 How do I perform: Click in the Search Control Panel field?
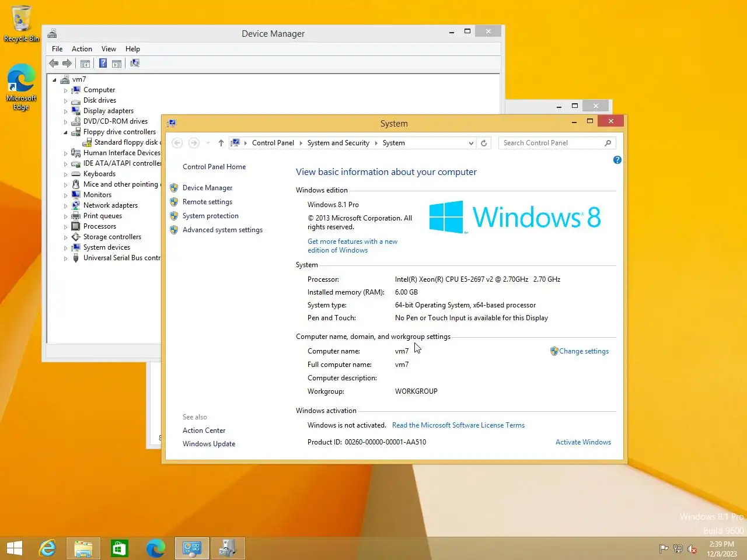tap(551, 143)
